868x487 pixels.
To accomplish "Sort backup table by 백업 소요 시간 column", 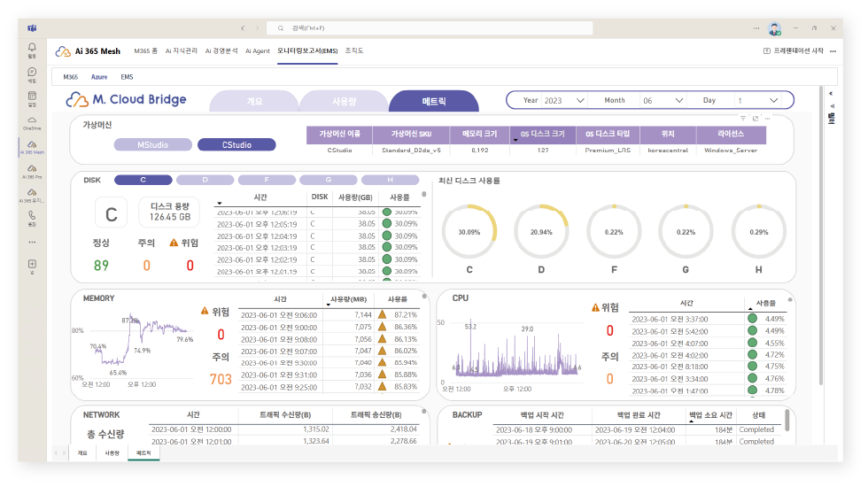I will click(x=710, y=415).
